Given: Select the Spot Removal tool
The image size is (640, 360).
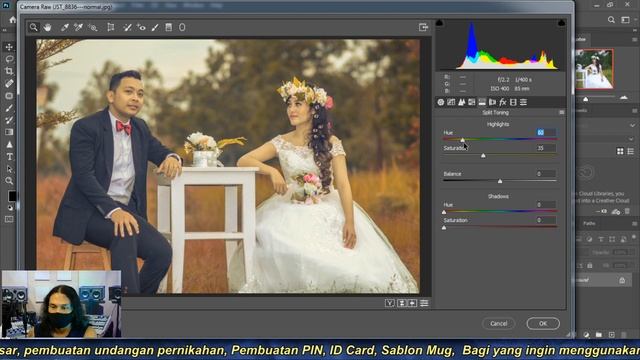Looking at the screenshot, I should [127, 27].
